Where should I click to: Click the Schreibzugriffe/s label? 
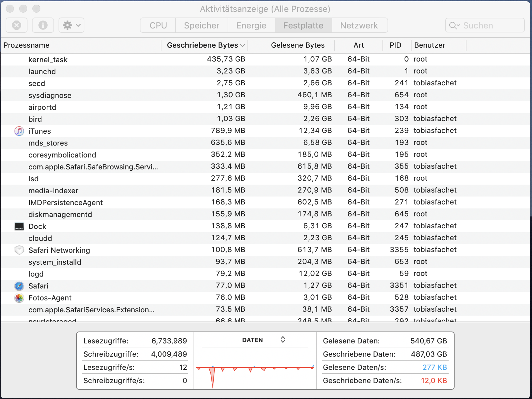tap(114, 380)
